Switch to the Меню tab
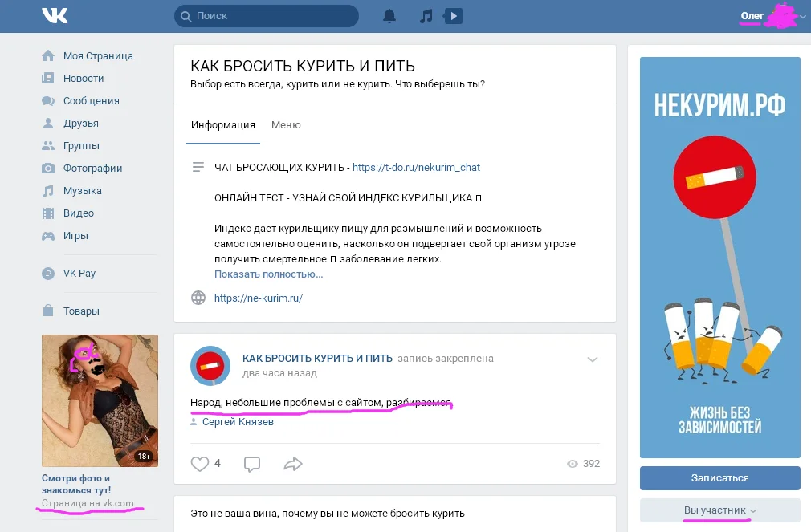Image resolution: width=811 pixels, height=532 pixels. click(286, 125)
